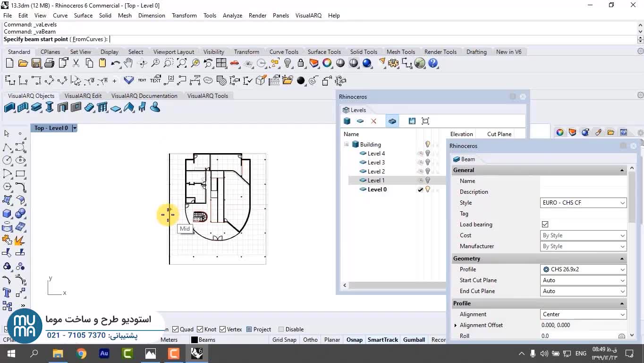The width and height of the screenshot is (644, 363).
Task: Click the Beam Name input field
Action: click(583, 181)
